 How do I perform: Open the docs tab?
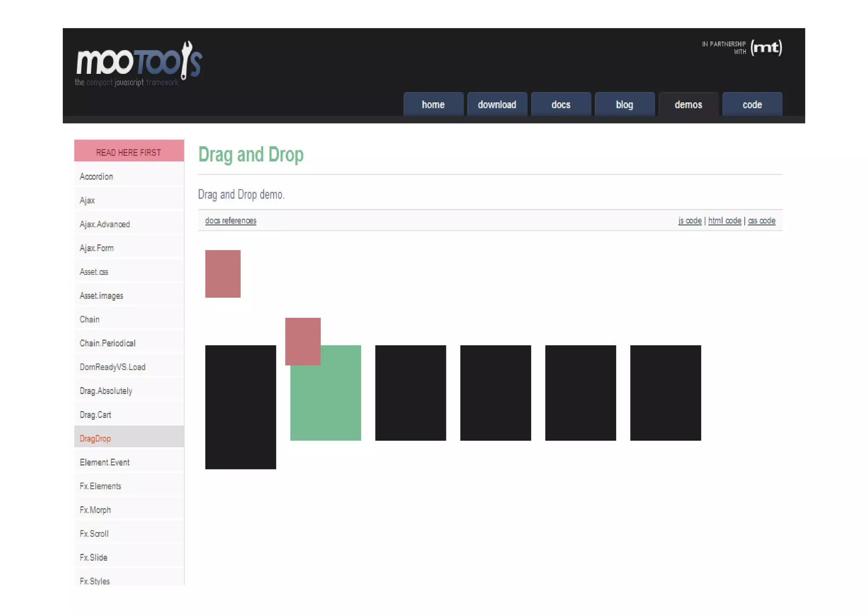pos(560,105)
